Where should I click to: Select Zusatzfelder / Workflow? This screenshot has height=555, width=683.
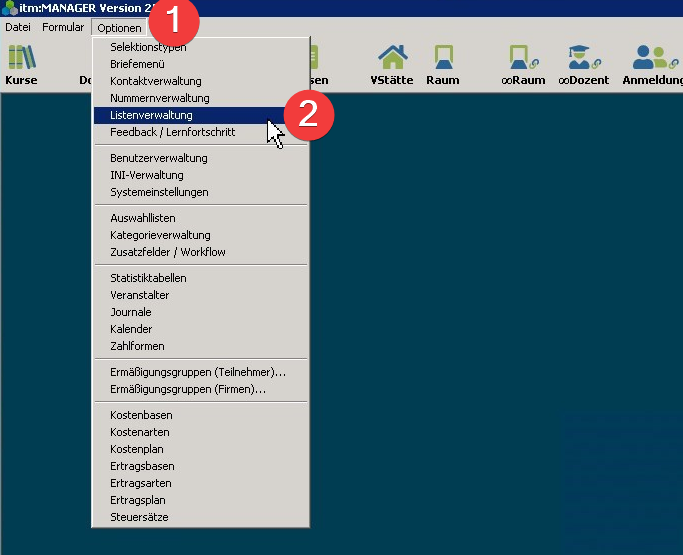[201, 252]
